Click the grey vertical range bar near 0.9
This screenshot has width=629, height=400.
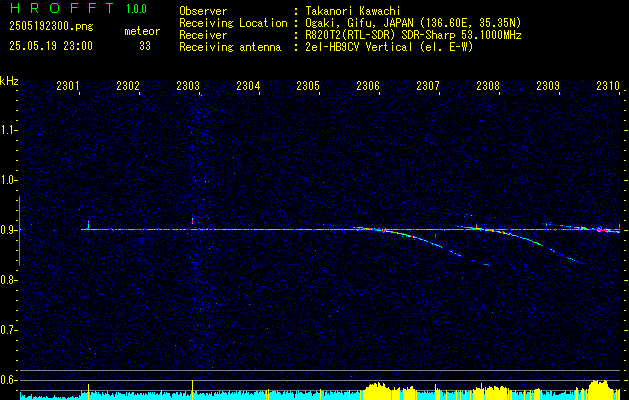point(19,231)
